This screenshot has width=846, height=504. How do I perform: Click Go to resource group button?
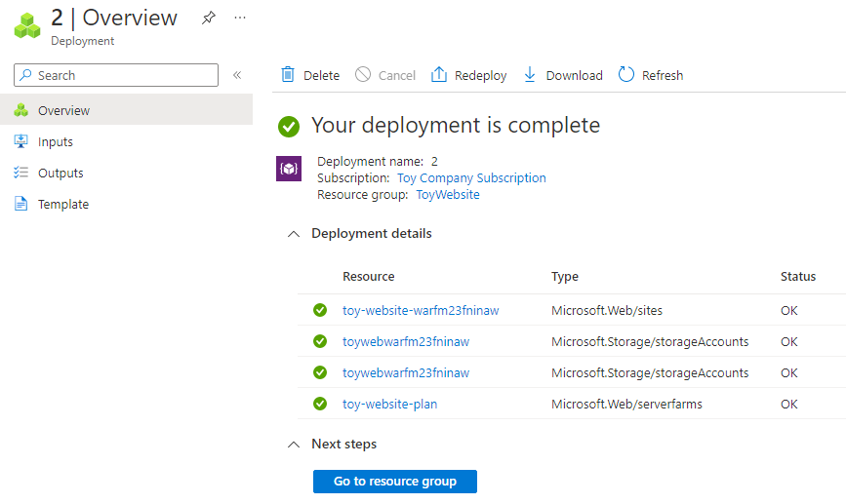click(x=395, y=482)
